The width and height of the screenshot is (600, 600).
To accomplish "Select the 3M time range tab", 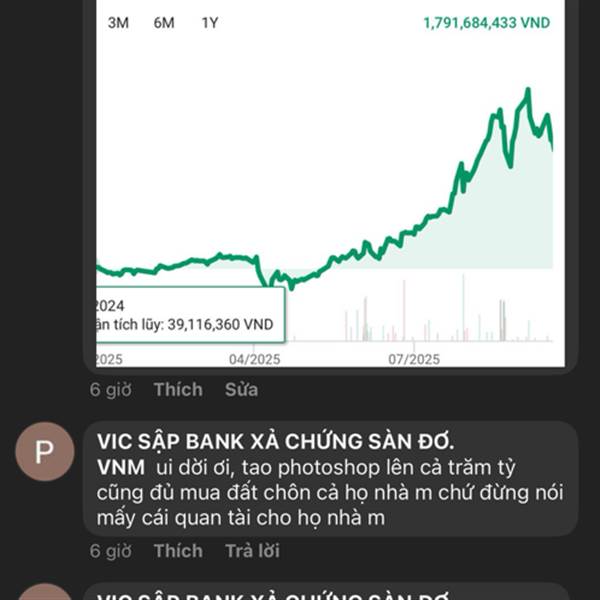I will point(118,22).
